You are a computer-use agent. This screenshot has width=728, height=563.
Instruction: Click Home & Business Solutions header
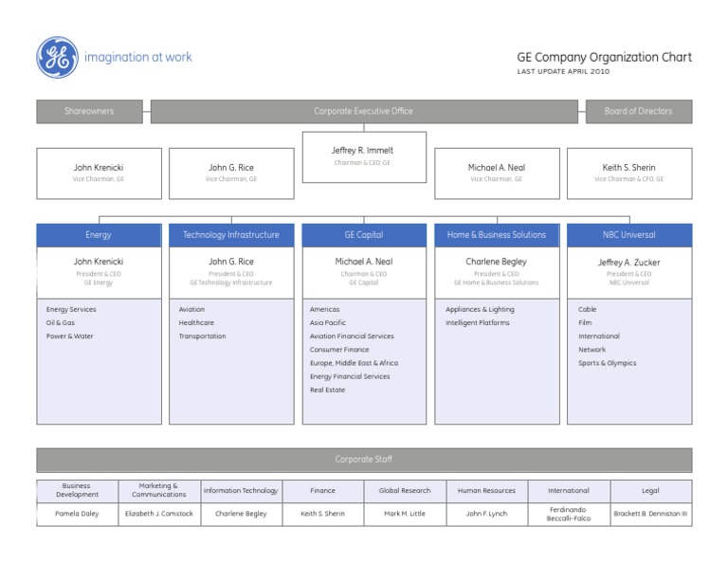[497, 235]
